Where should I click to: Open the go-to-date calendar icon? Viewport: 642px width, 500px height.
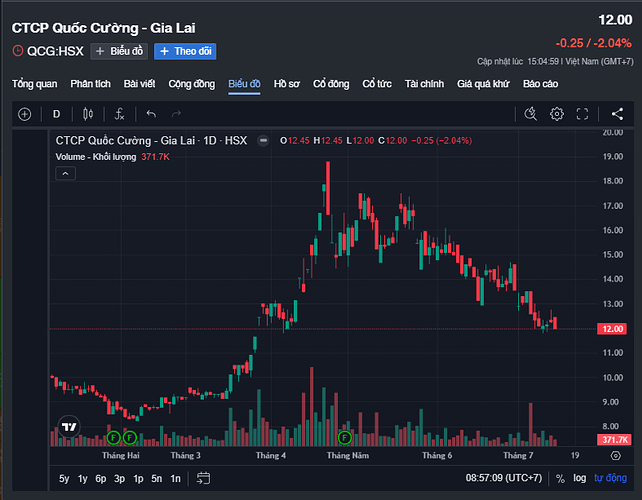click(203, 478)
